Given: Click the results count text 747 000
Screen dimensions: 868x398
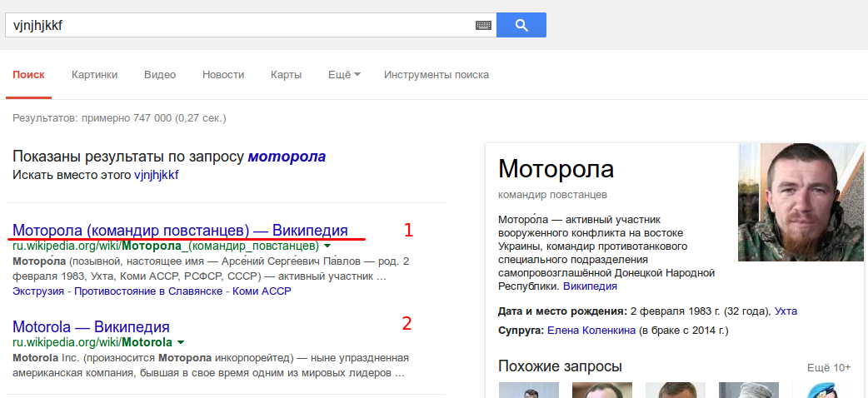Looking at the screenshot, I should point(152,118).
